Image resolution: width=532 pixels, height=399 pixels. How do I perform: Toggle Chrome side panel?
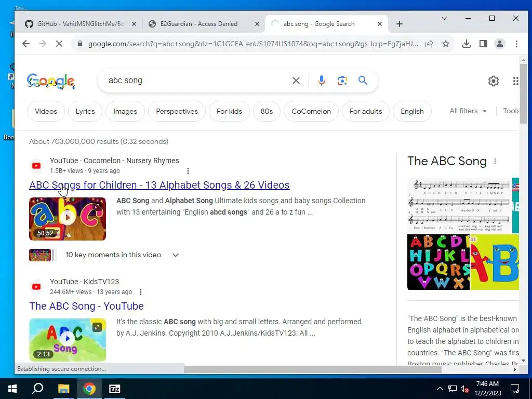pos(483,44)
